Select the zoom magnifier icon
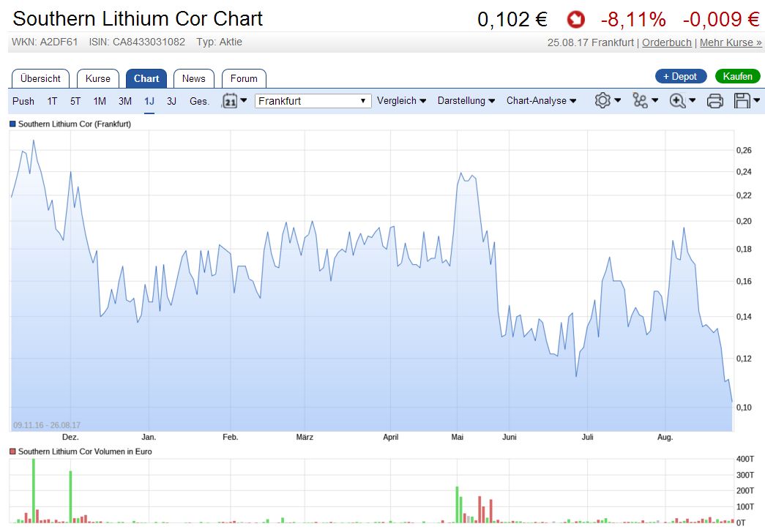Viewport: 765px width, 532px height. point(677,100)
